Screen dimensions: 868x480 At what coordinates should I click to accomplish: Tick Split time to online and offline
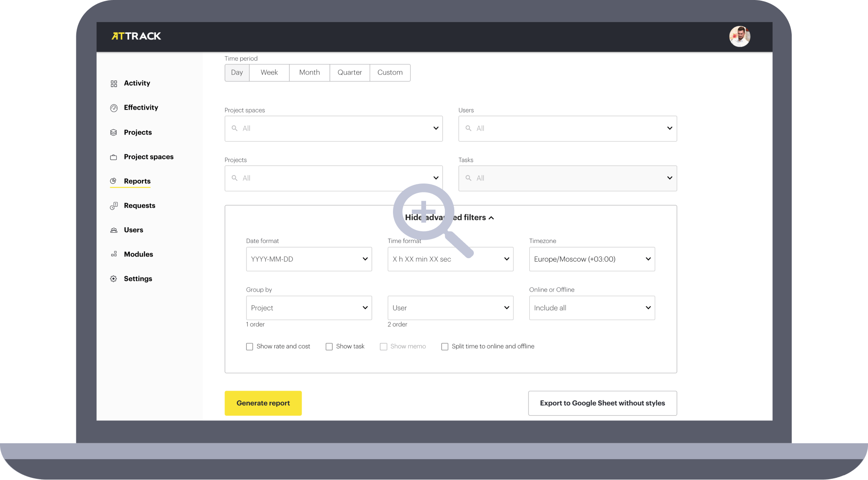tap(445, 347)
